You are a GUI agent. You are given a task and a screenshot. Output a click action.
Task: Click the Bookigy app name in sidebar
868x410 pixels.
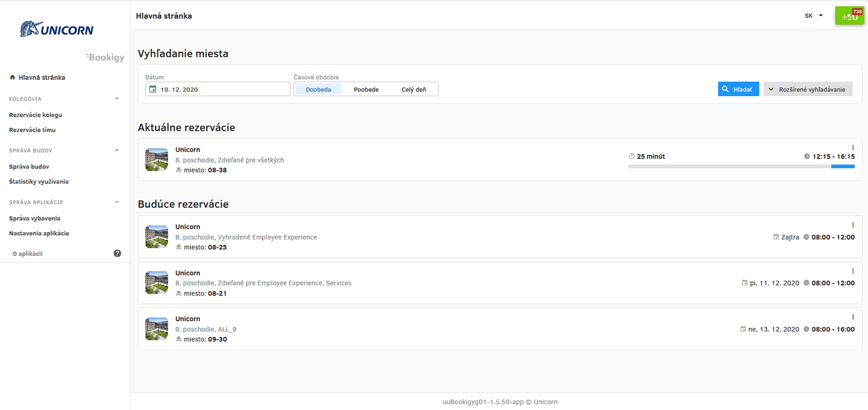tap(106, 57)
